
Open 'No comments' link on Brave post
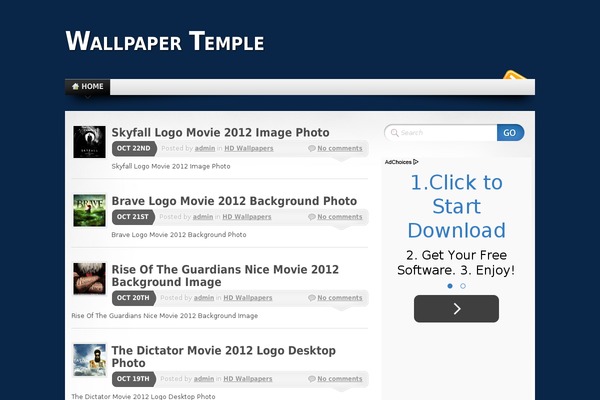point(340,217)
